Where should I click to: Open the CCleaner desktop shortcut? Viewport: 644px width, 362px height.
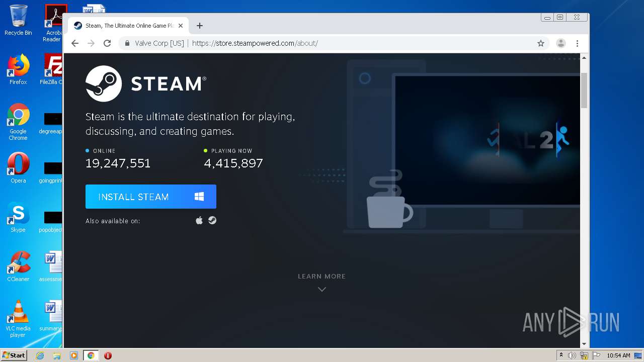pyautogui.click(x=18, y=266)
